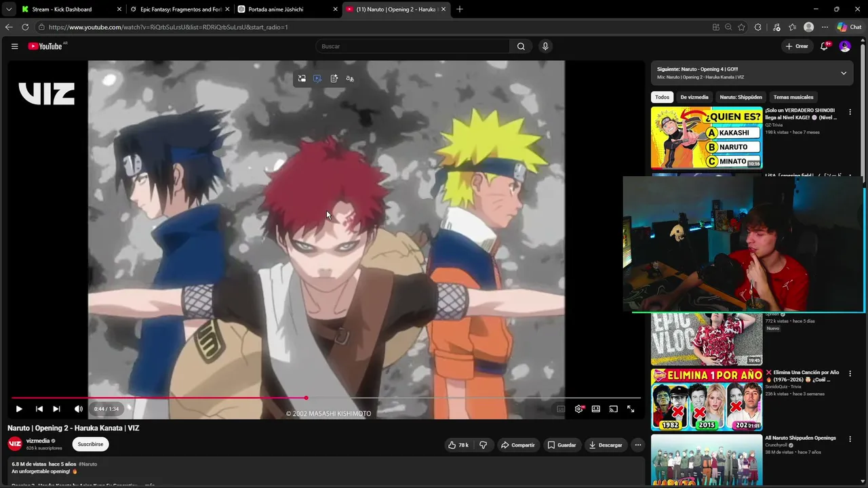Screen dimensions: 868x488
Task: Open the Copilot Chat sidebar
Action: tap(850, 27)
